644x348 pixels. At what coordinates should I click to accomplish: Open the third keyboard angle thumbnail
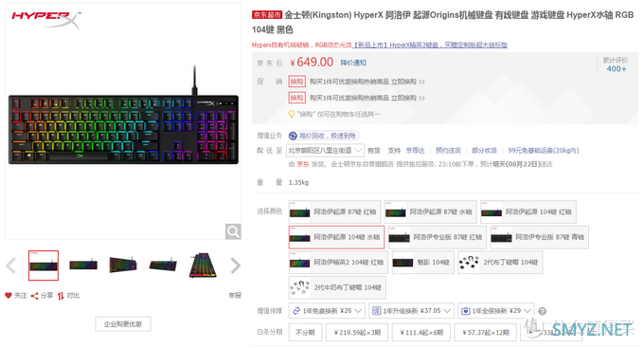pyautogui.click(x=123, y=266)
